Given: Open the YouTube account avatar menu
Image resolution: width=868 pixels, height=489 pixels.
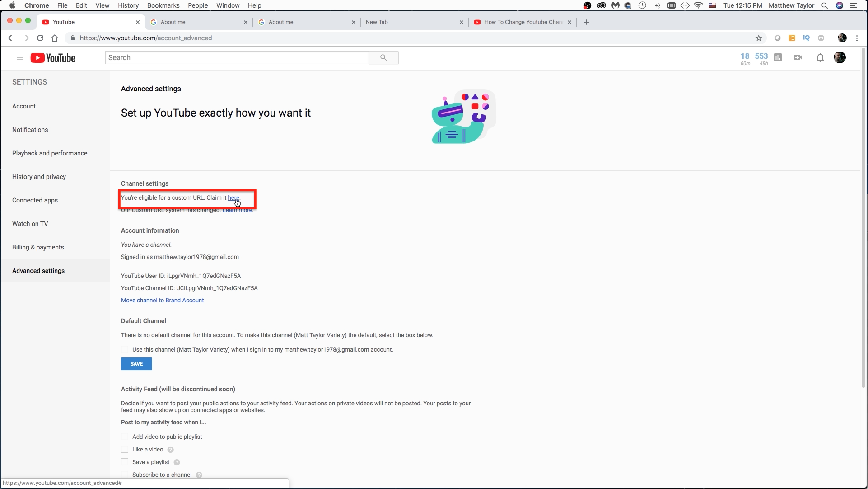Looking at the screenshot, I should click(840, 57).
